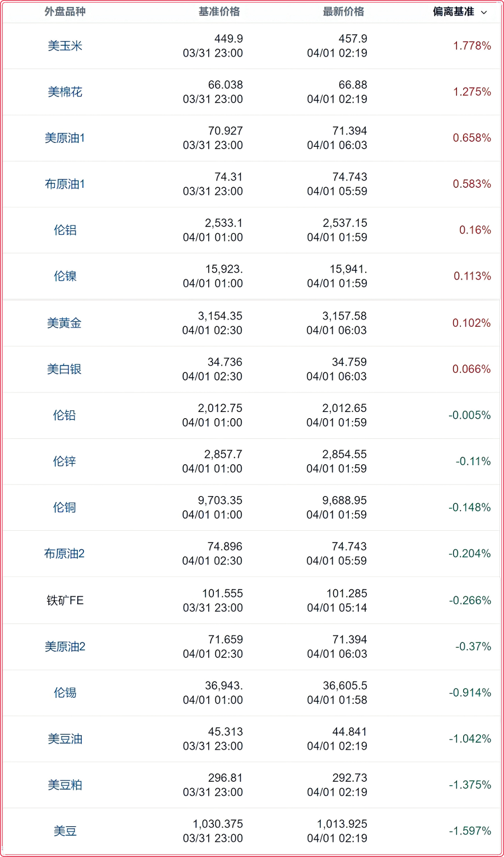This screenshot has width=504, height=857.
Task: Open the 美玉米 link
Action: 65,46
